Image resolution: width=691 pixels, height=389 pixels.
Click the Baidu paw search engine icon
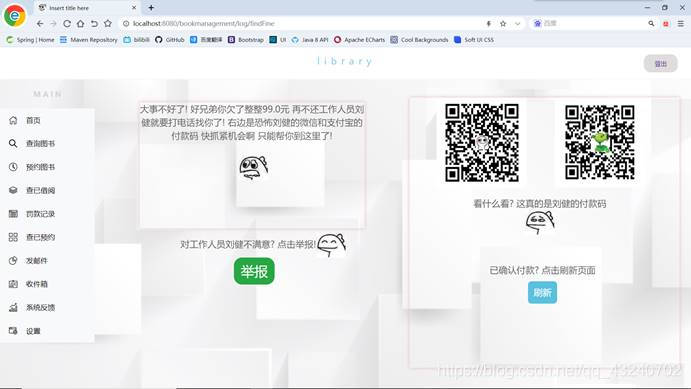537,23
